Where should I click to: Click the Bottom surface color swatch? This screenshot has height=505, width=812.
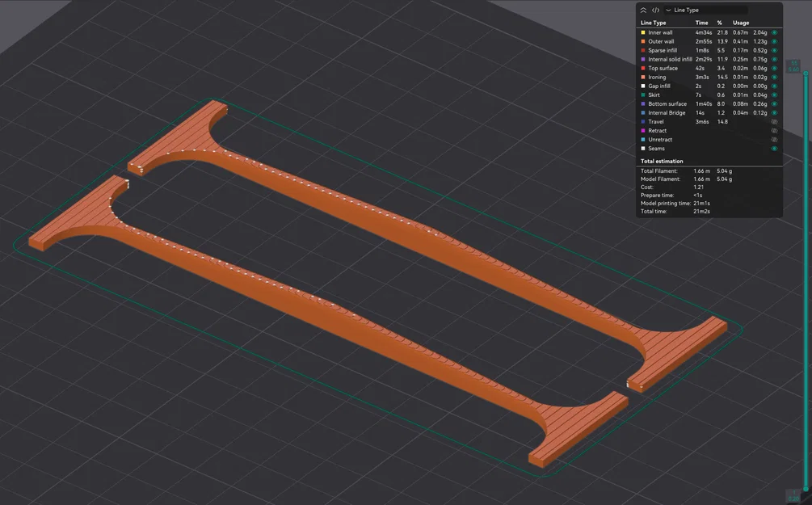[643, 104]
